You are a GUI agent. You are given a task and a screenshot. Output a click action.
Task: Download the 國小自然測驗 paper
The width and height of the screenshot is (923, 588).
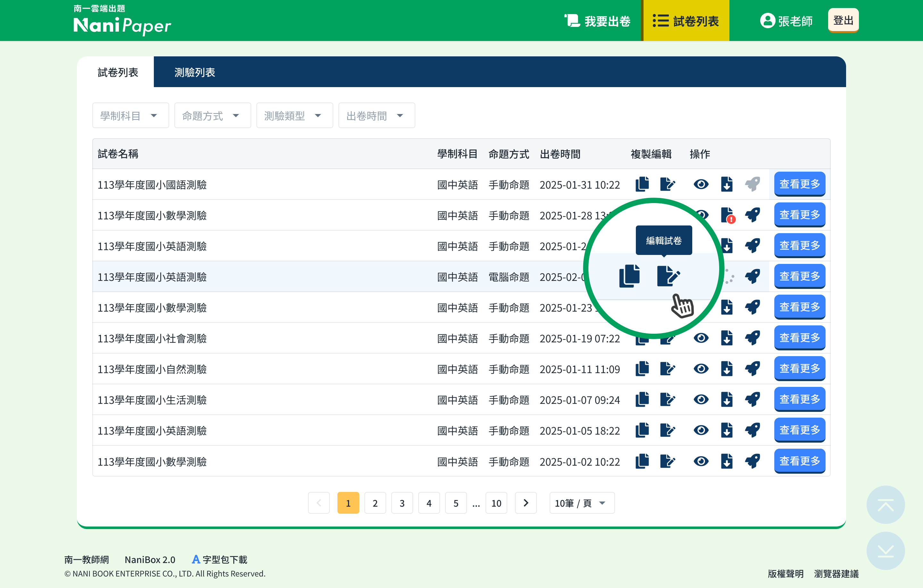[x=727, y=369]
